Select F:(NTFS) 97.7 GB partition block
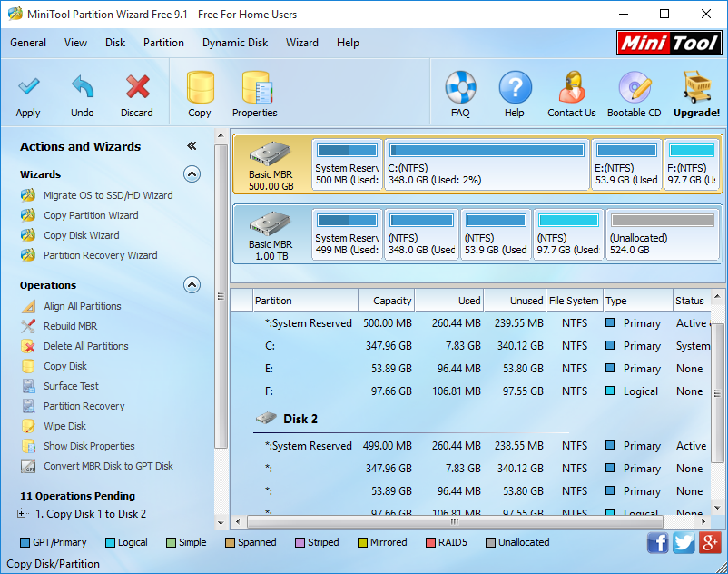Screen dimensions: 728x574 coord(692,164)
